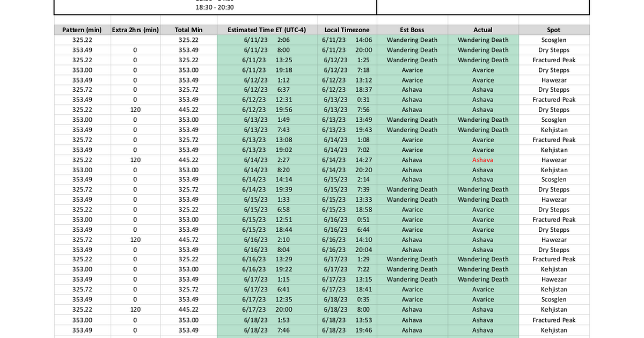Click Pattern '353.00' in 6/14/23 8:20 row
644x338 pixels.
click(82, 170)
